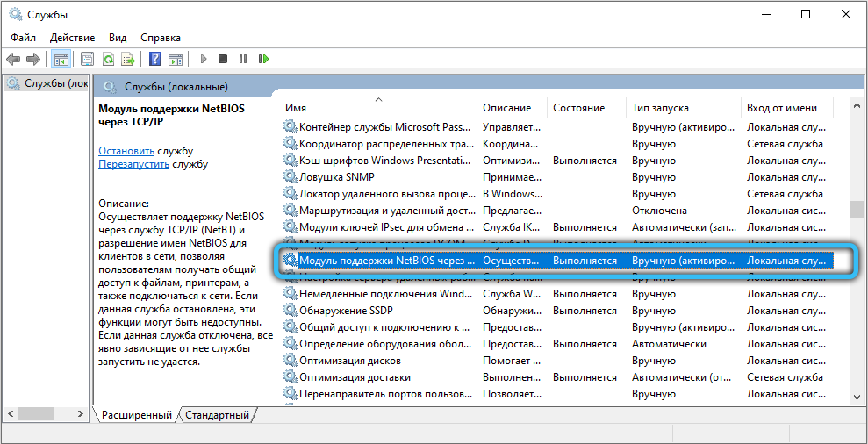Switch to the Стандартный tab
Image resolution: width=868 pixels, height=444 pixels.
pyautogui.click(x=218, y=415)
